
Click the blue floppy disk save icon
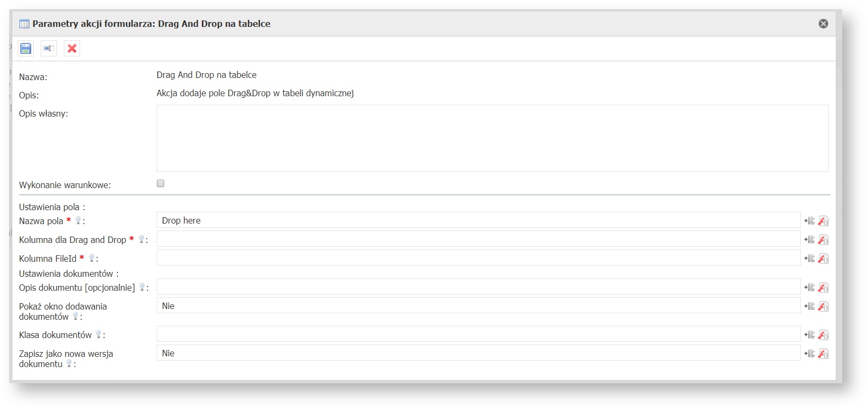pos(26,48)
